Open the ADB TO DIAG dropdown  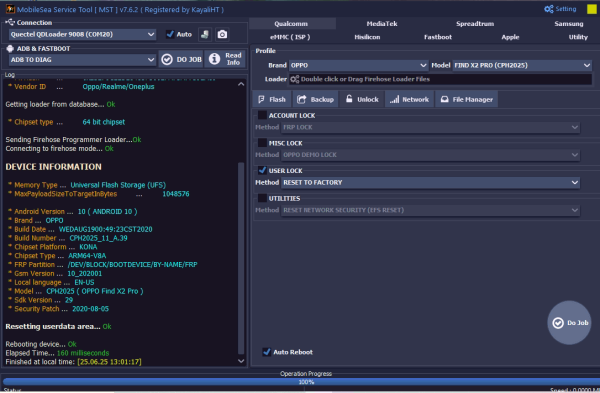click(82, 60)
